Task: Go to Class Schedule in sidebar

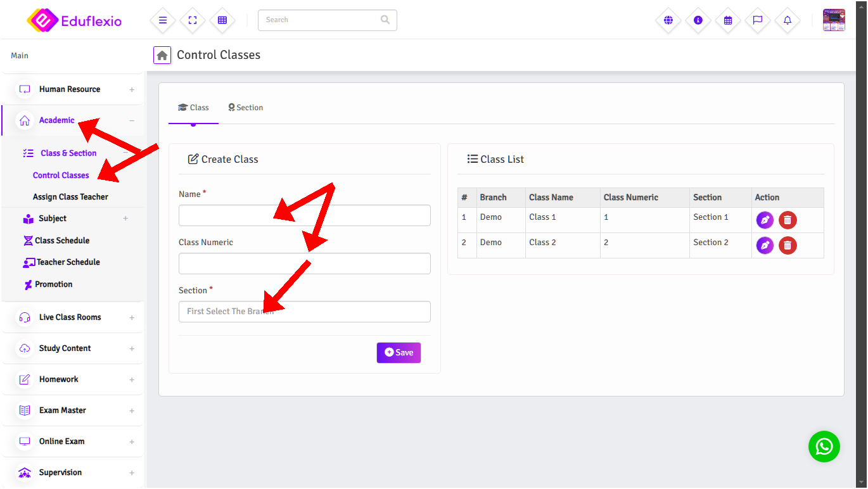Action: [x=62, y=241]
